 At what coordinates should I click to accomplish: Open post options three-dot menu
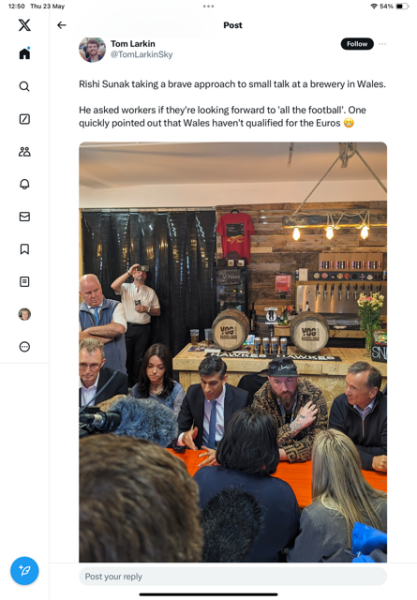click(x=382, y=44)
